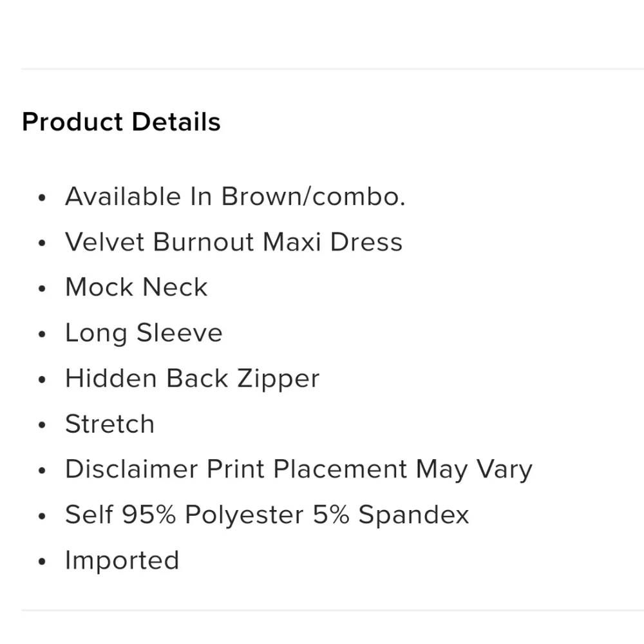
Task: Click the word 'Polyester' in fabric line
Action: coord(244,515)
